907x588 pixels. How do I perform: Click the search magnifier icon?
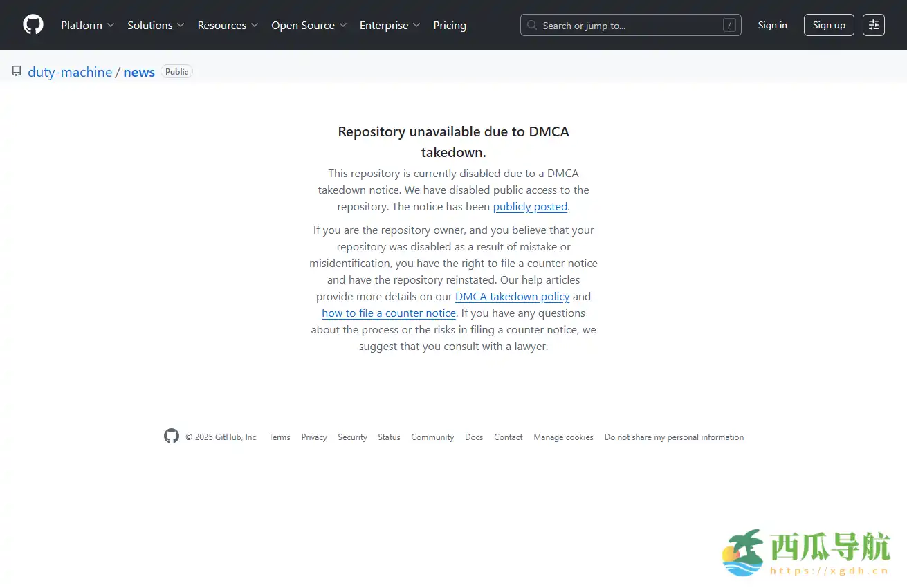tap(532, 25)
